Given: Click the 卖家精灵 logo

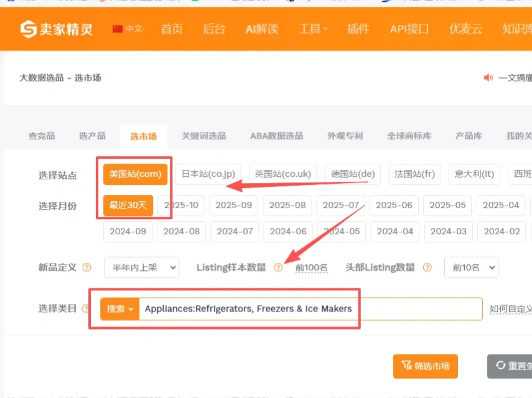Looking at the screenshot, I should click(57, 29).
